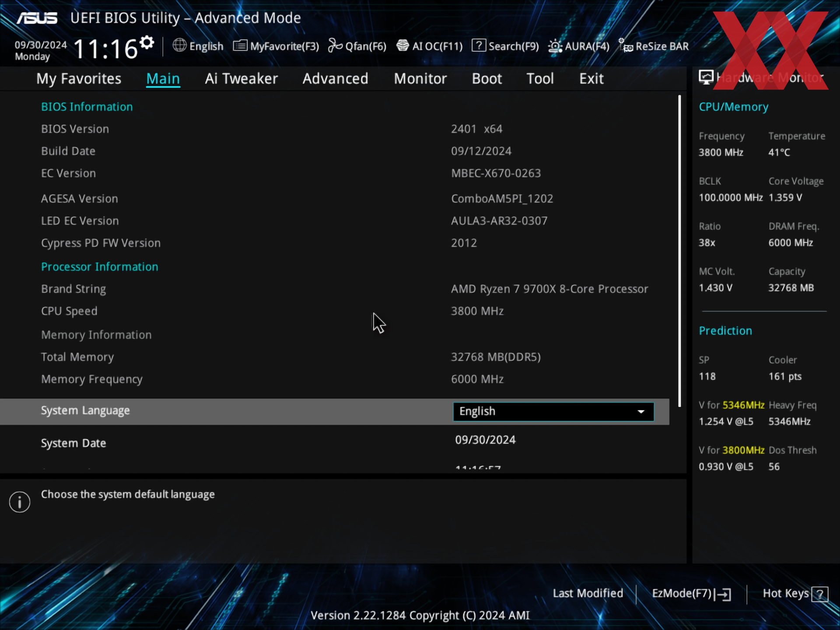This screenshot has width=840, height=630.
Task: Click the globe language icon
Action: 179,45
